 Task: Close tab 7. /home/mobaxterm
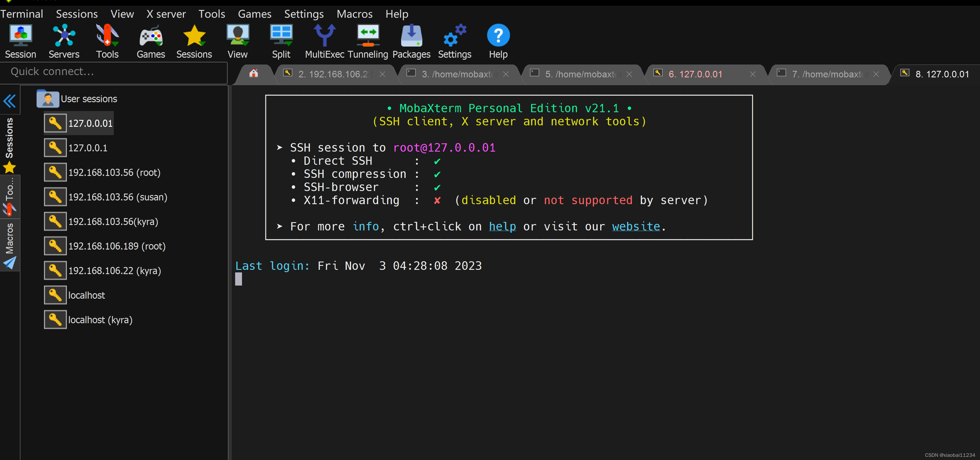[876, 75]
